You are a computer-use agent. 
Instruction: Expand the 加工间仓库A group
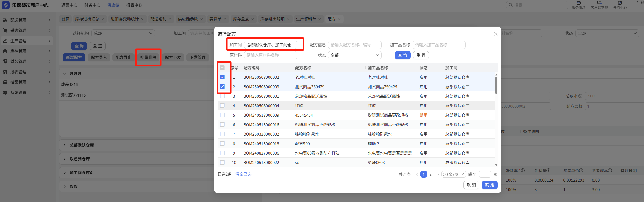[x=65, y=173]
